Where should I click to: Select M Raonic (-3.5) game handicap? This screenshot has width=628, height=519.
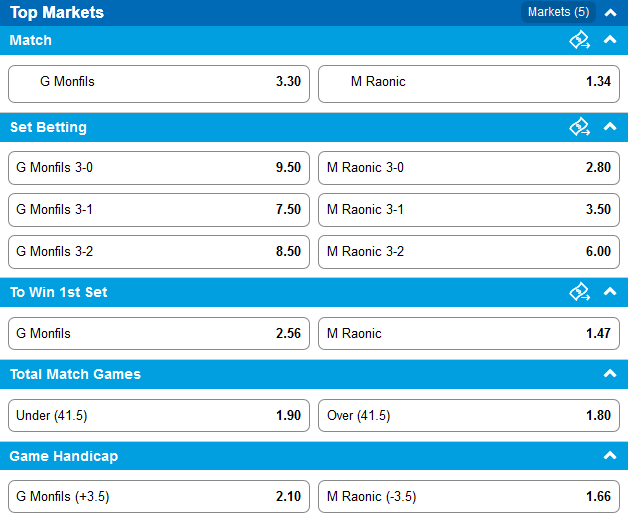pyautogui.click(x=469, y=497)
